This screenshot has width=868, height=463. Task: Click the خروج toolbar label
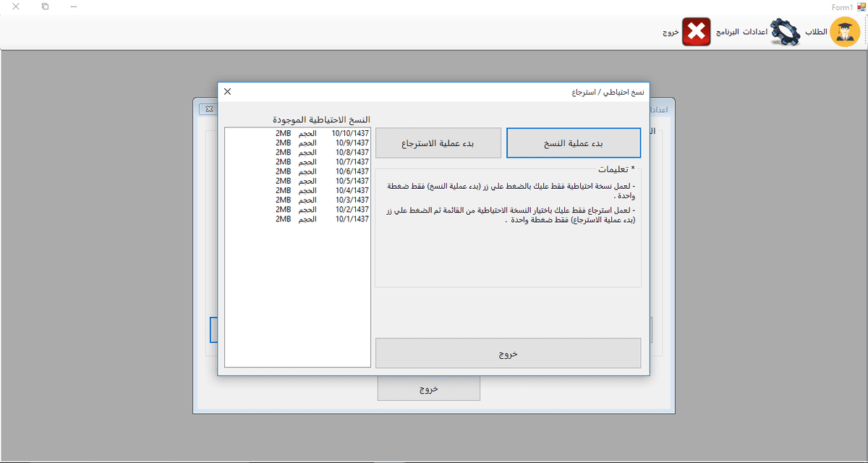coord(671,33)
